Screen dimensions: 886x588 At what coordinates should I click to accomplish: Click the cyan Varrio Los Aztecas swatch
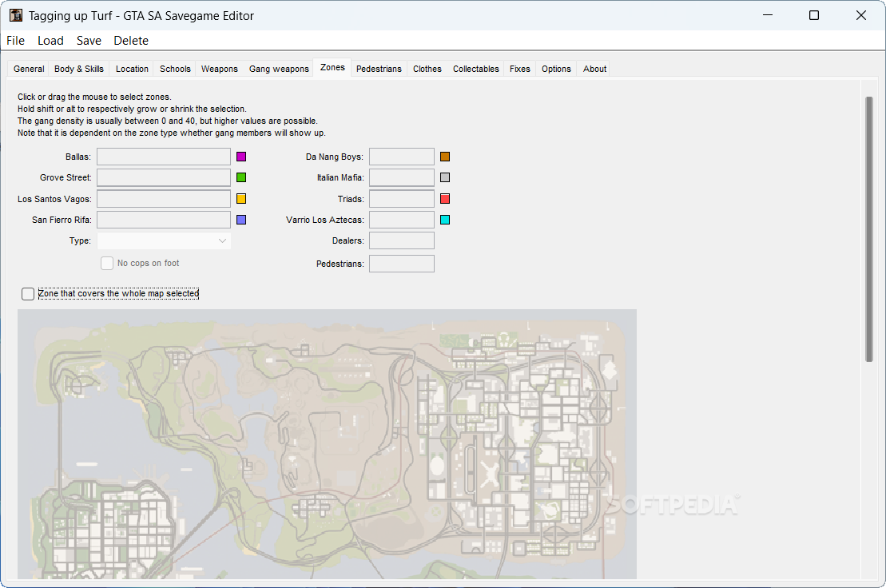tap(445, 220)
